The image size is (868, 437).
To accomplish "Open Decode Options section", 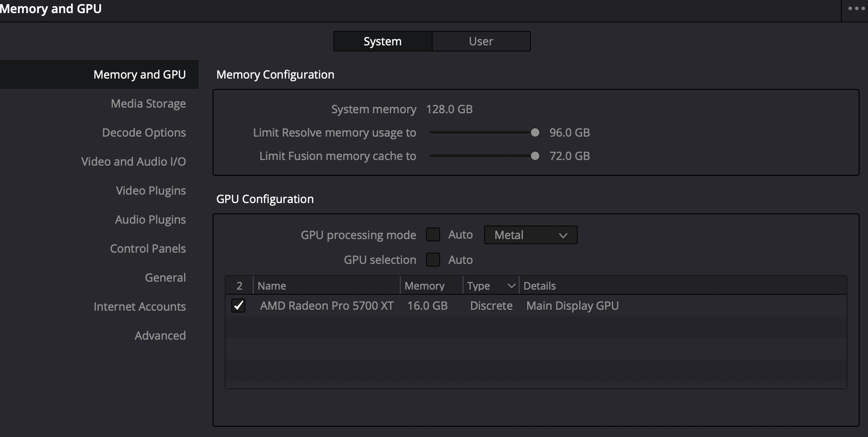I will coord(144,132).
